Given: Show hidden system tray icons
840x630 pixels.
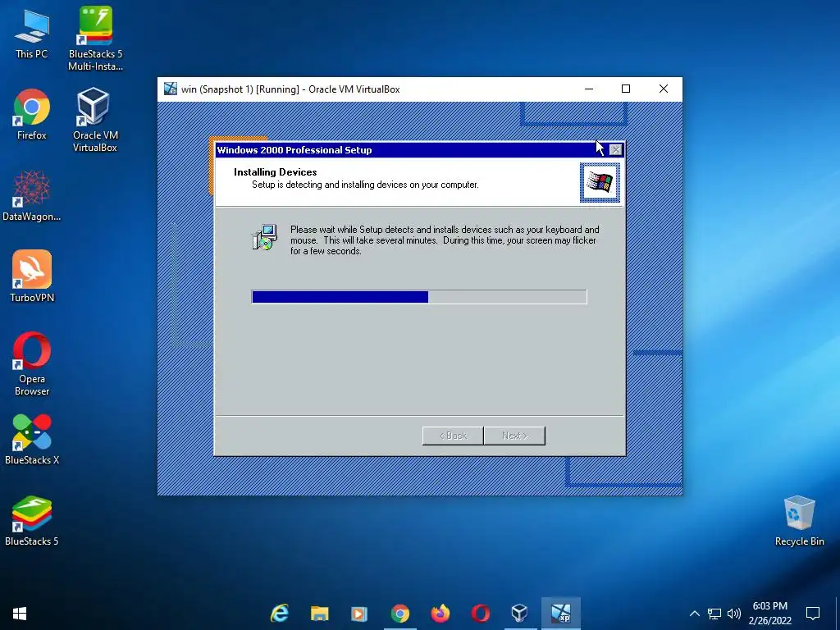Looking at the screenshot, I should coord(694,614).
